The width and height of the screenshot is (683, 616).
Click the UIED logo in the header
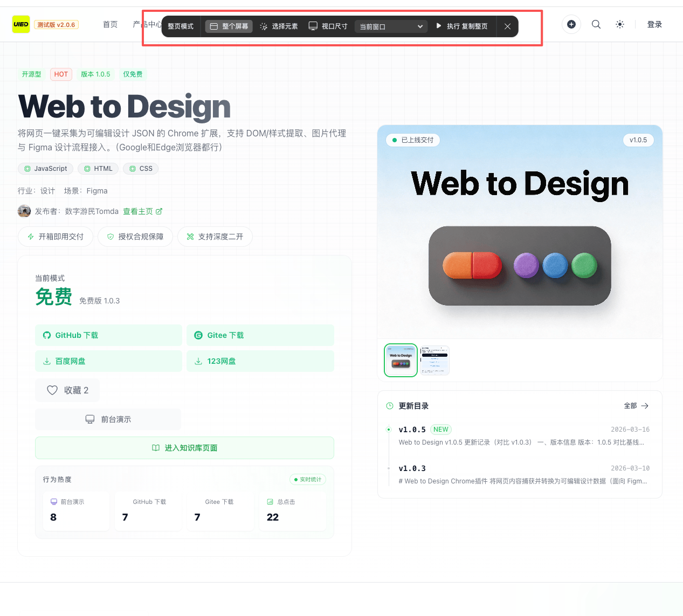point(21,24)
